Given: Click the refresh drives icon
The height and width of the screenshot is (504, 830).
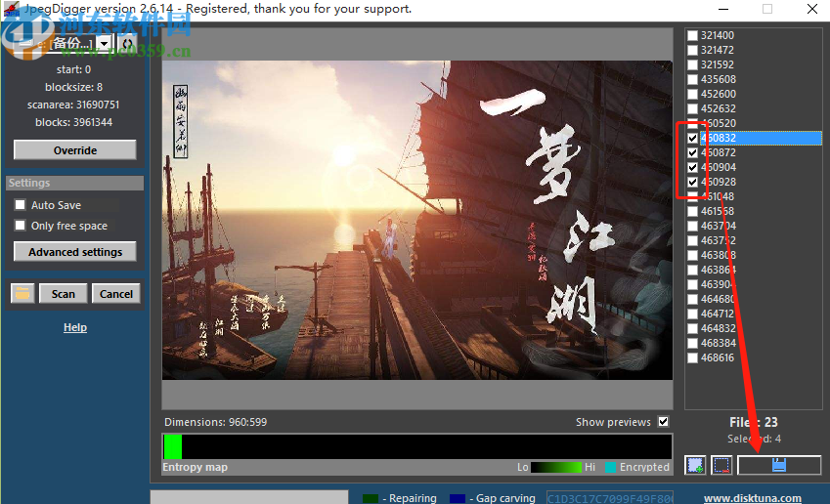Looking at the screenshot, I should (127, 43).
